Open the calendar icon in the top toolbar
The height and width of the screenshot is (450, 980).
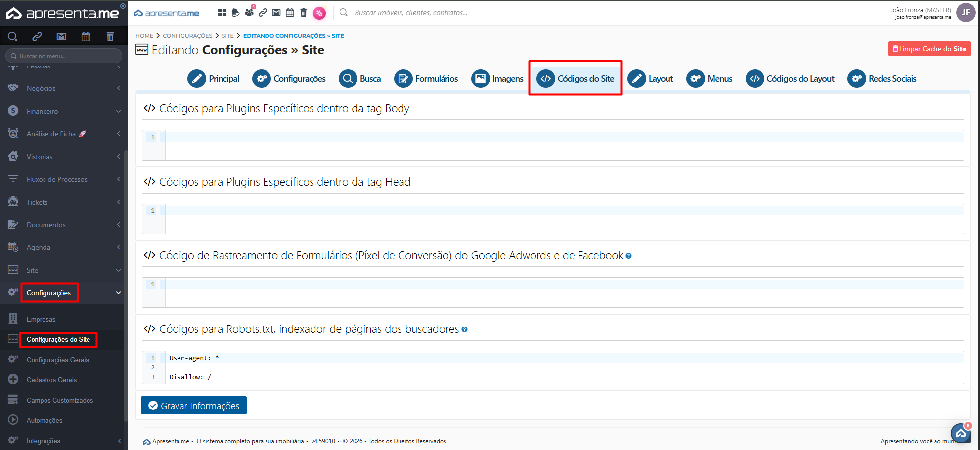(290, 13)
